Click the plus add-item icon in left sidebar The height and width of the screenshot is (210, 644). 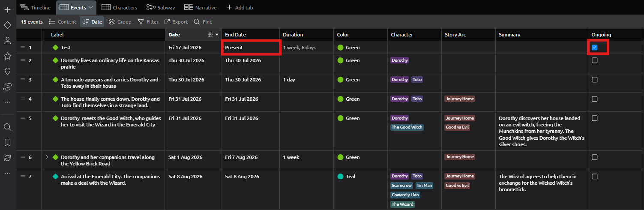pos(7,9)
